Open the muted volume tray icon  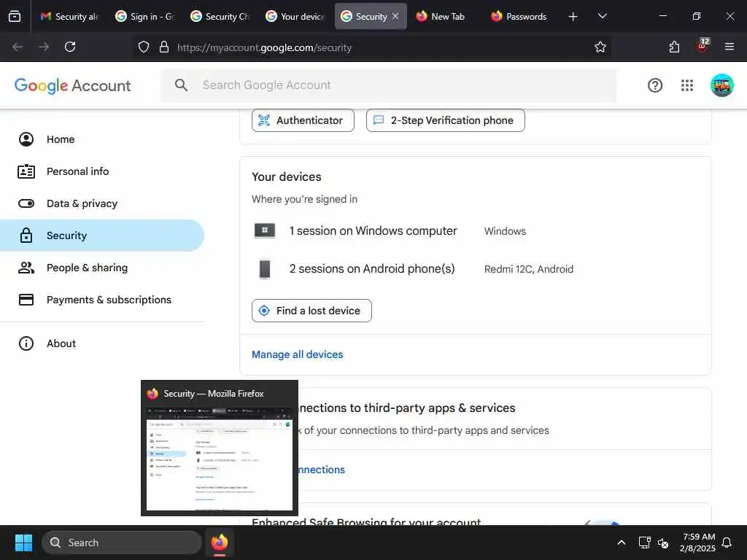[x=662, y=542]
